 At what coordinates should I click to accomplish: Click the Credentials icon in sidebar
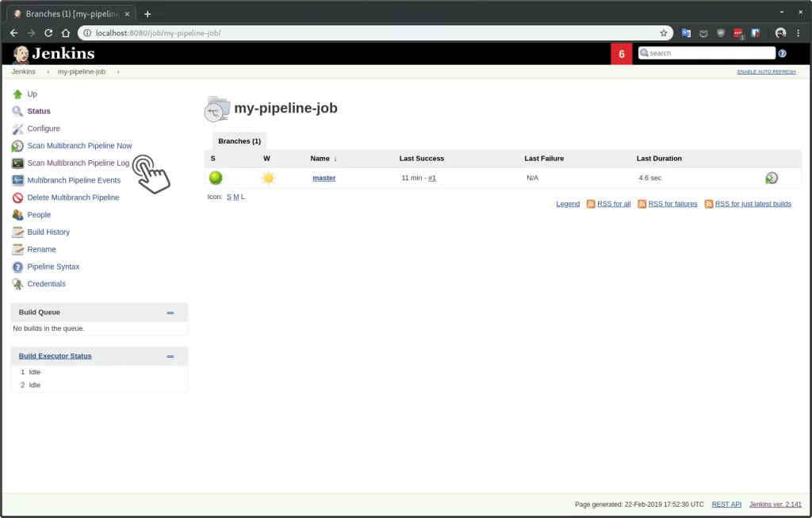point(17,284)
